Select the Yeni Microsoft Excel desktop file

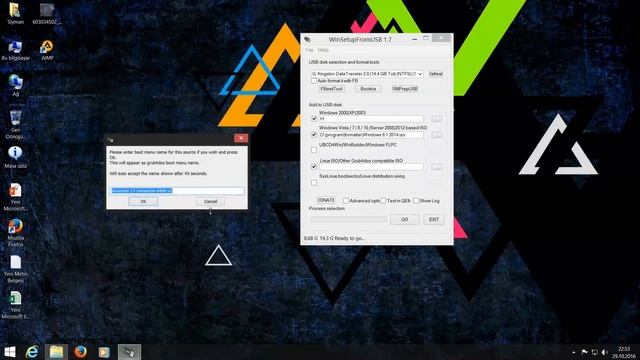pyautogui.click(x=16, y=304)
